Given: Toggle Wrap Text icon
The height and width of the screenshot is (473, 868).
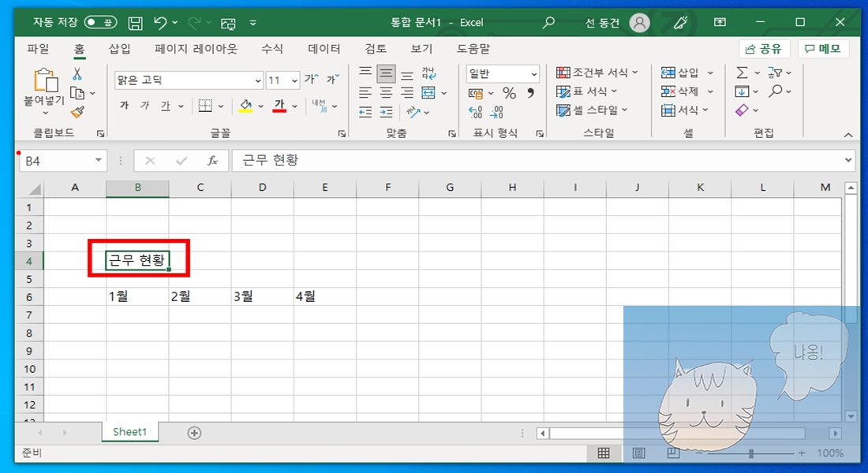Looking at the screenshot, I should (428, 73).
